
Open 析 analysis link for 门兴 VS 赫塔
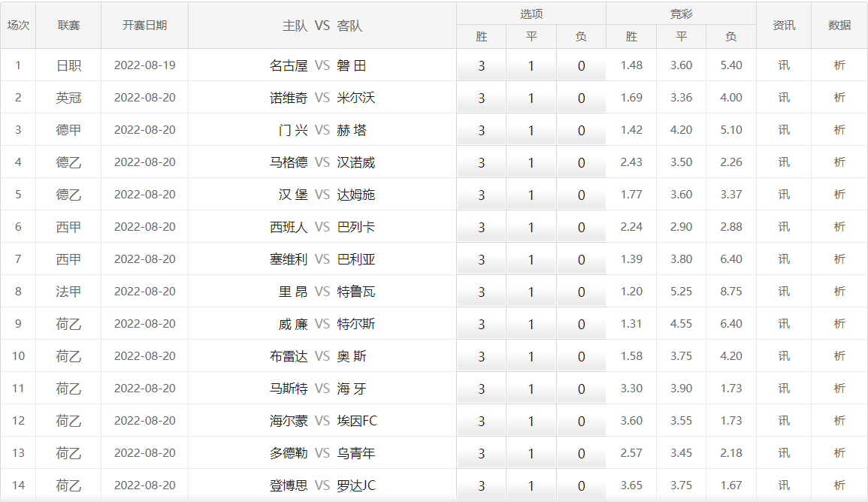tap(839, 130)
